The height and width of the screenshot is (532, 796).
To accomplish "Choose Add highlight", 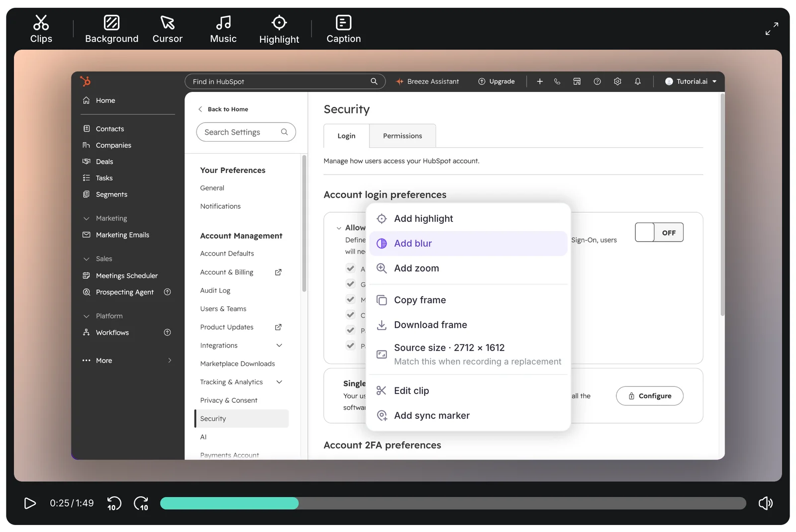I will (468, 219).
